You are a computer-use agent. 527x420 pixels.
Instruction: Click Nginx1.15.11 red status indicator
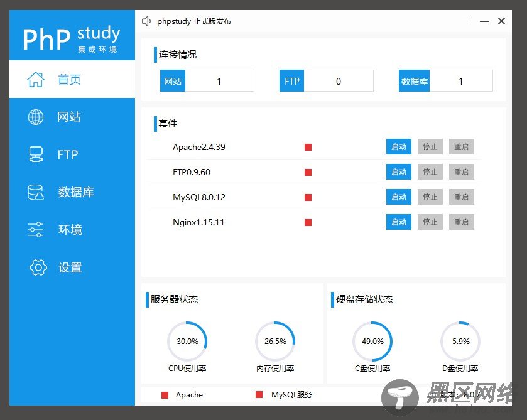(308, 222)
